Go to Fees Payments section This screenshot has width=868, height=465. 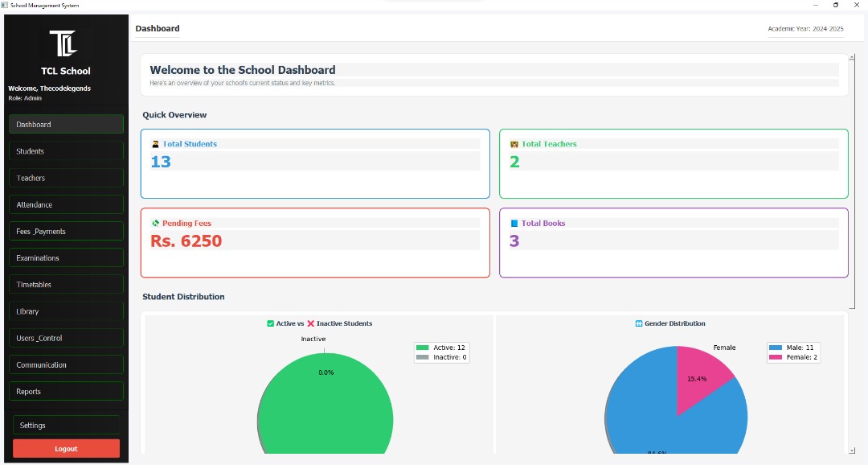pyautogui.click(x=66, y=232)
